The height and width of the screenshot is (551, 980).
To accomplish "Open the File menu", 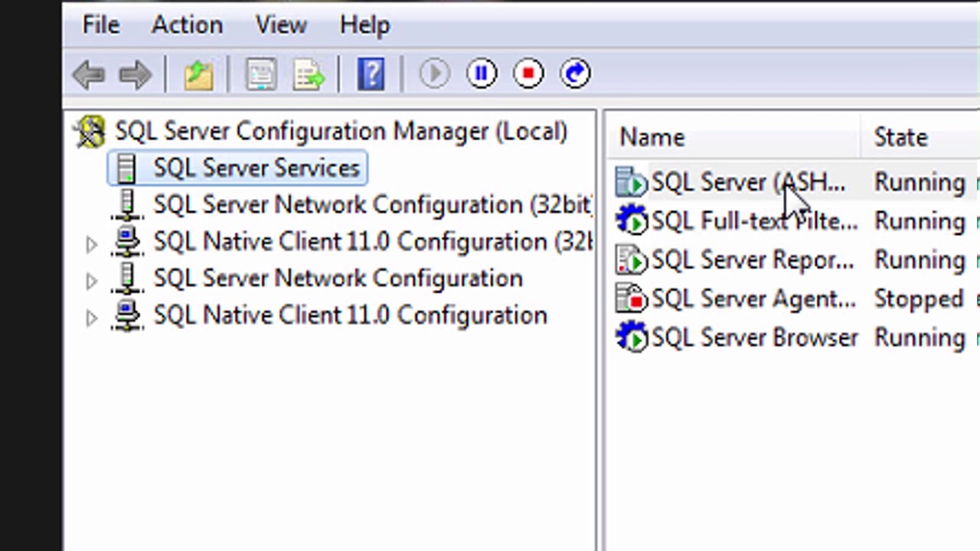I will coord(101,25).
